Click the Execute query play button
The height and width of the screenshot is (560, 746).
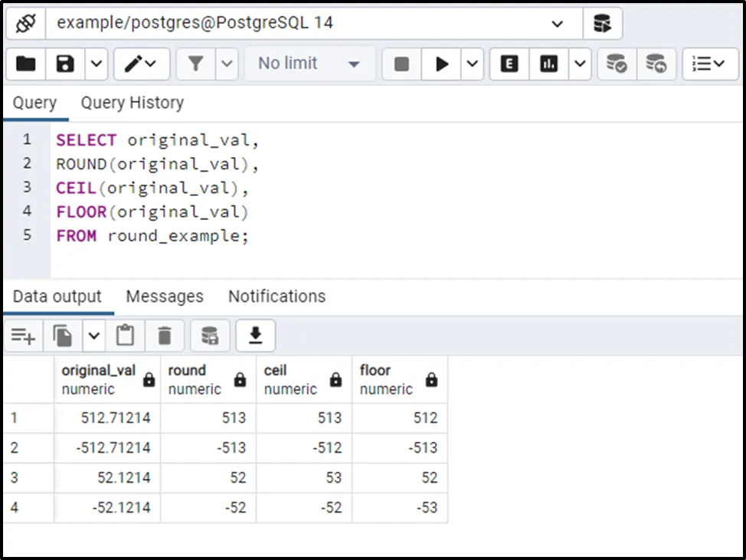(442, 64)
